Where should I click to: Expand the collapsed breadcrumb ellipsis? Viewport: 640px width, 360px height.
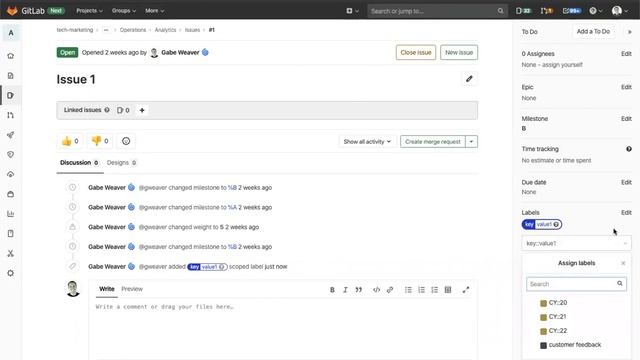[x=106, y=30]
